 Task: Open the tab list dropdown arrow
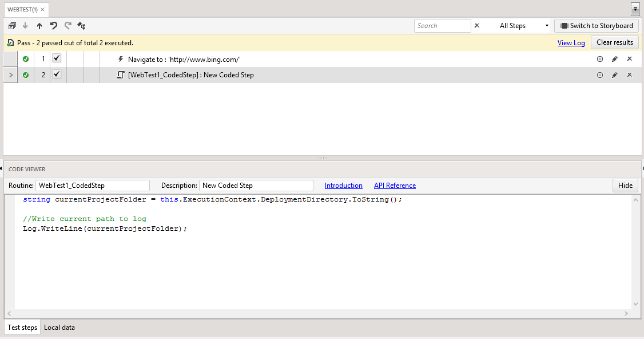(635, 9)
